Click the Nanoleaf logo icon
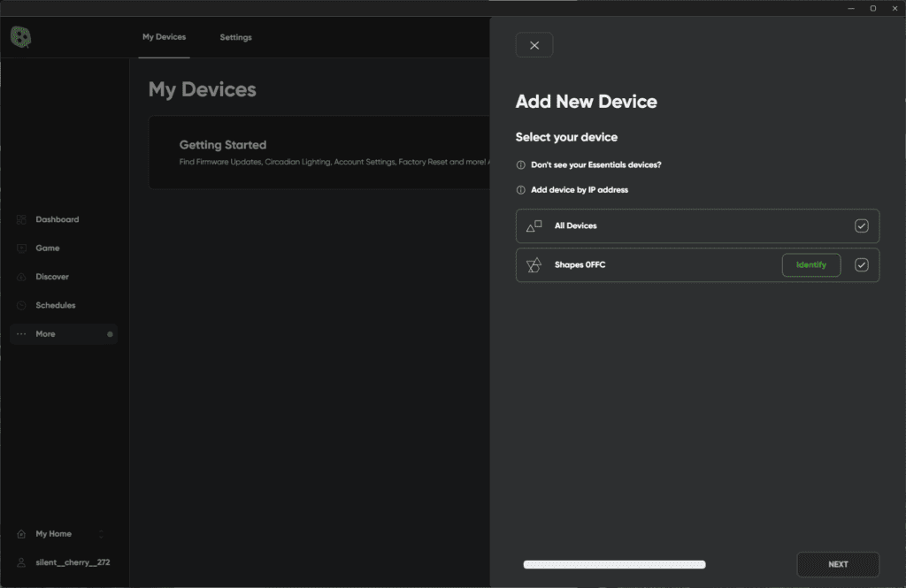 click(x=21, y=36)
